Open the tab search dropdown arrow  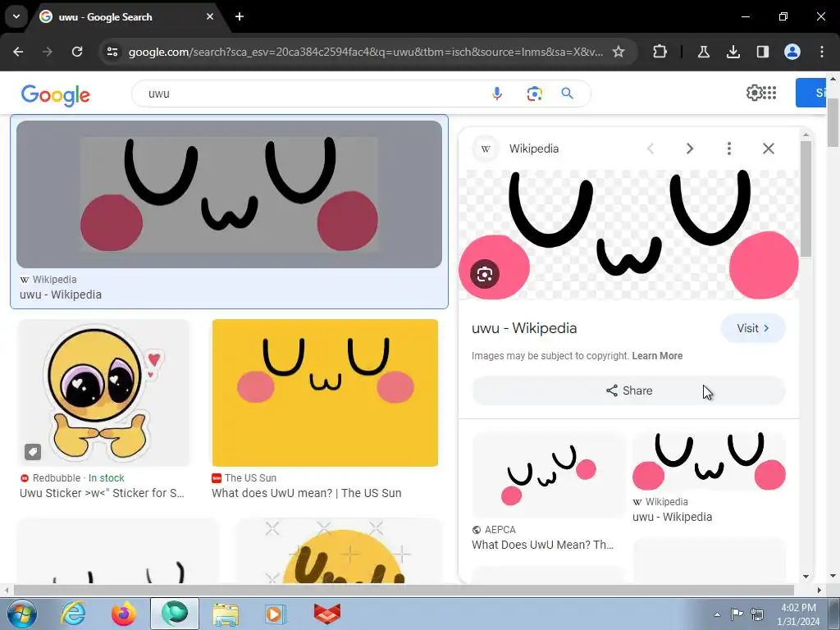coord(16,16)
